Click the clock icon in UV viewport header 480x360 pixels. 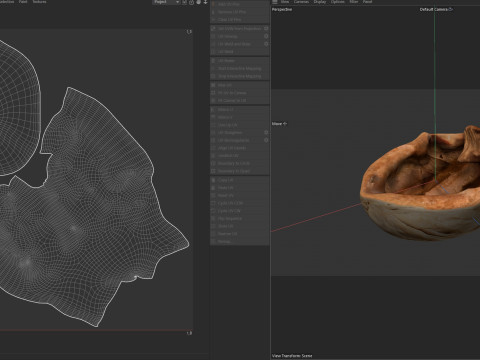pyautogui.click(x=191, y=2)
